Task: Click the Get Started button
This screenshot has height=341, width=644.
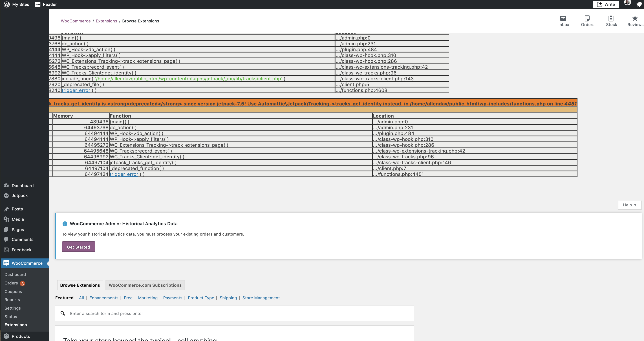Action: click(78, 247)
